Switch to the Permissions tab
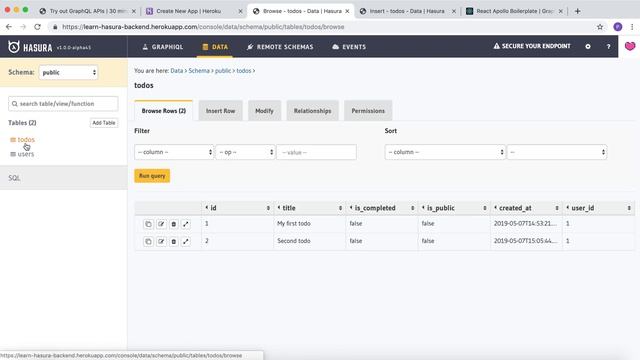This screenshot has width=640, height=360. pos(368,111)
